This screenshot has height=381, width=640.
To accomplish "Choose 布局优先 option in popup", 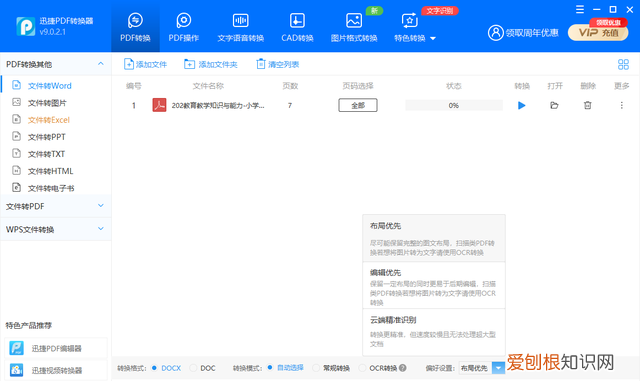I will tap(434, 238).
